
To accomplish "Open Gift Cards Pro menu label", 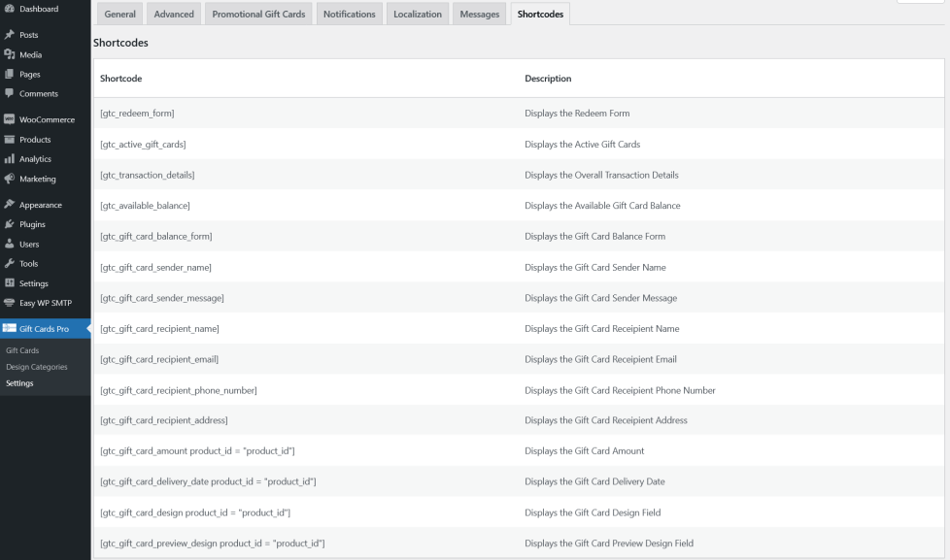I will click(x=45, y=329).
